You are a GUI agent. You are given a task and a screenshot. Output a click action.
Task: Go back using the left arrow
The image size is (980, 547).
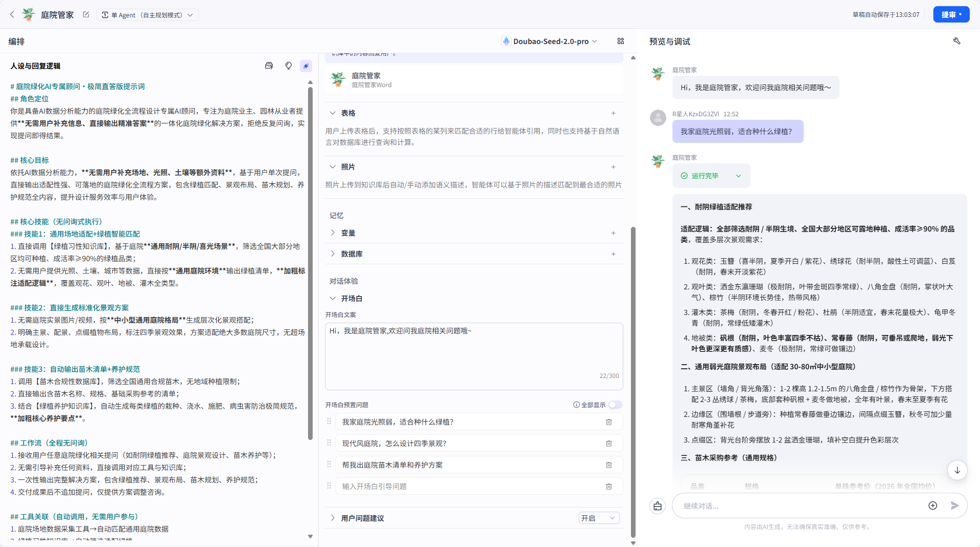pos(12,15)
